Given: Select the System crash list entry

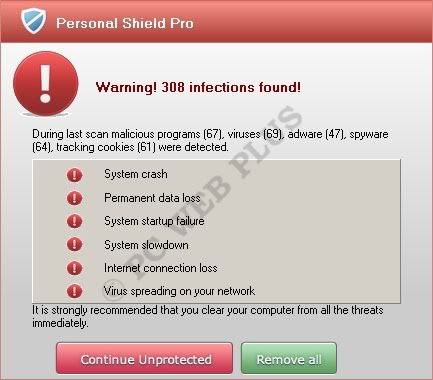Looking at the screenshot, I should 136,174.
